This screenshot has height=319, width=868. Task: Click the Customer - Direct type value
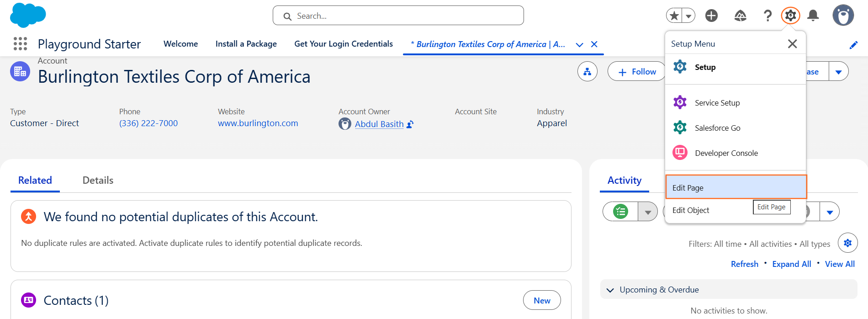tap(44, 123)
